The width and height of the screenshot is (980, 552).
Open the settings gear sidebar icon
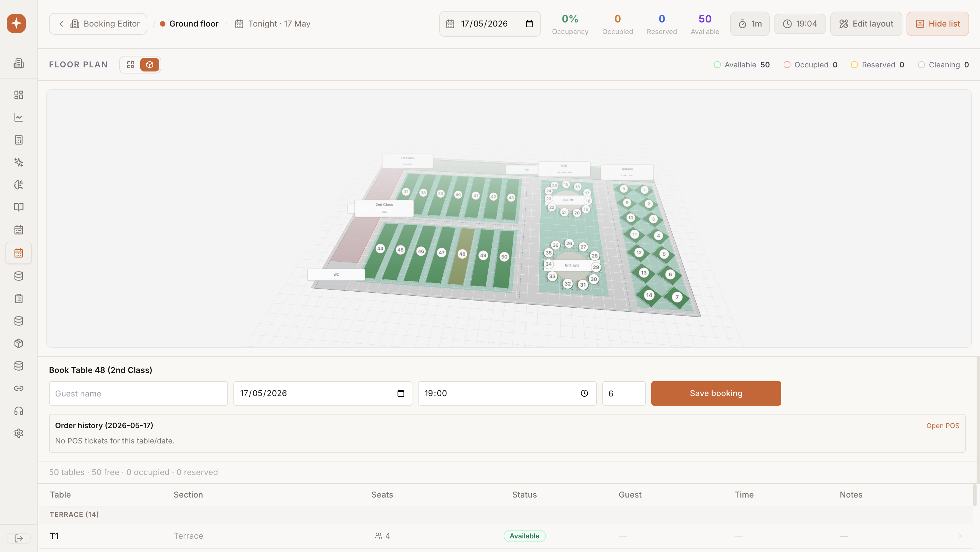coord(19,433)
